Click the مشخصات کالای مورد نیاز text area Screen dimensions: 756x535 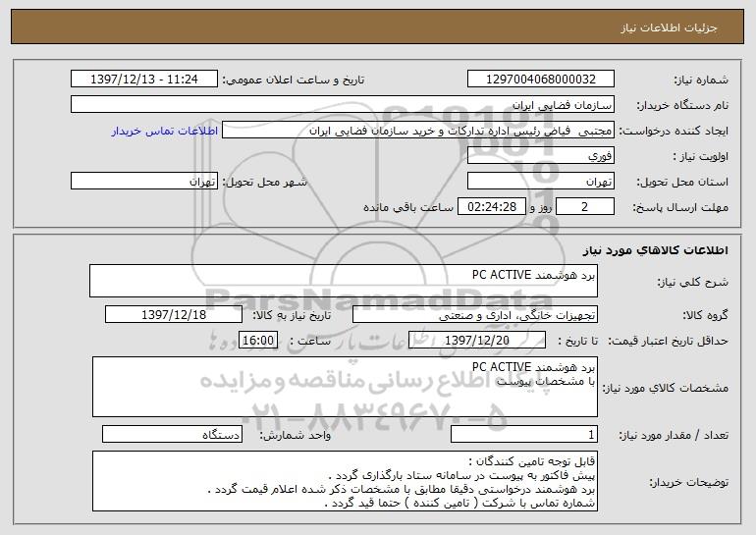tap(345, 387)
